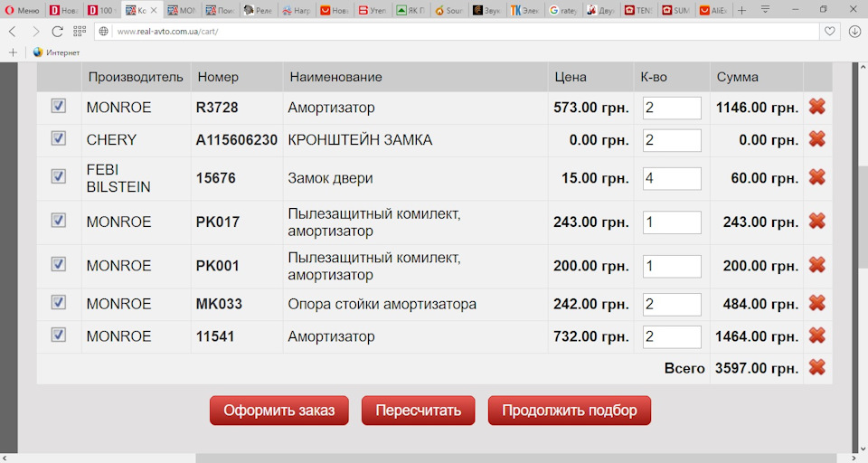Remove the MK033 Опора стойки item
Viewport: 868px width, 463px height.
click(x=817, y=303)
